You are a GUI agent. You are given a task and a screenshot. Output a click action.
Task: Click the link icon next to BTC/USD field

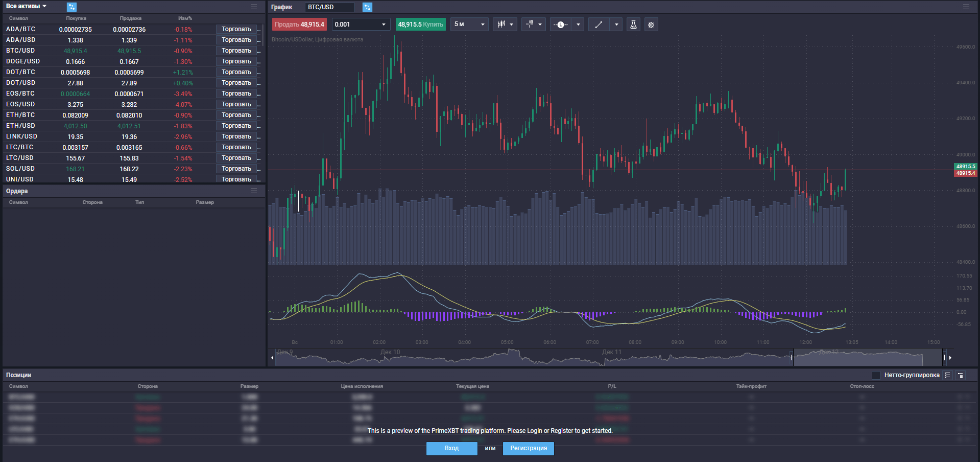click(367, 7)
